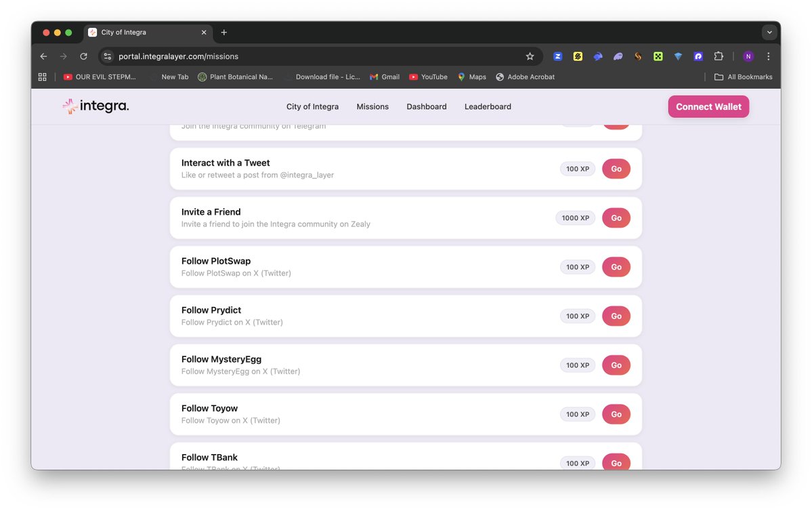Viewport: 812px width, 511px height.
Task: Click the Invite a Friend title
Action: tap(211, 212)
